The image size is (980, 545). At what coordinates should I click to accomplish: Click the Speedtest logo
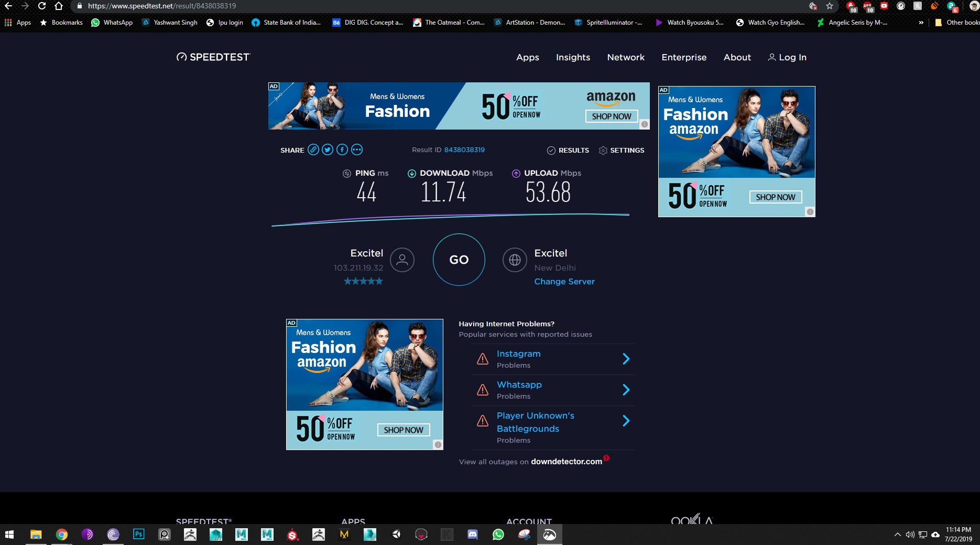tap(213, 57)
